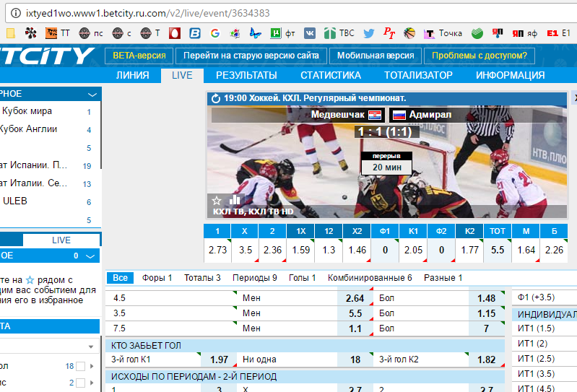Open Проблемы с доступом? link
This screenshot has width=577, height=392.
point(480,56)
